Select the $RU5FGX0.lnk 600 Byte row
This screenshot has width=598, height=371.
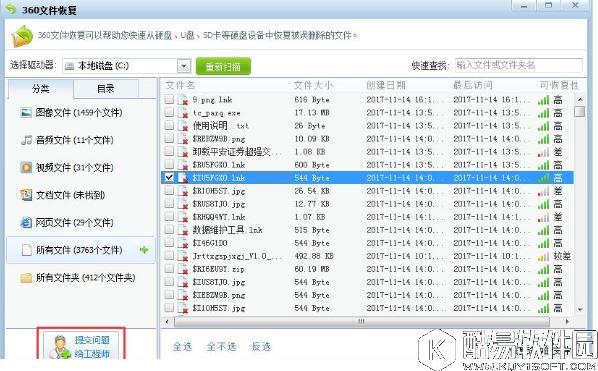click(x=367, y=165)
